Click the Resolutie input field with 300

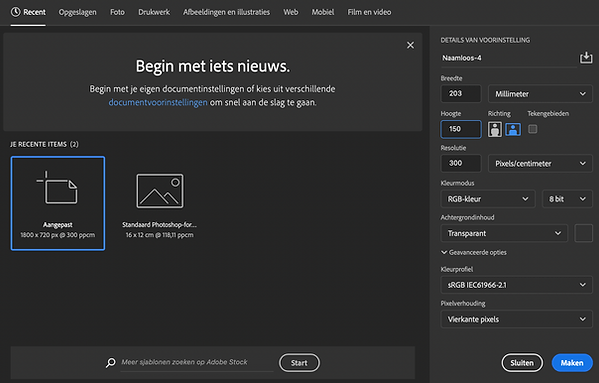(x=461, y=163)
